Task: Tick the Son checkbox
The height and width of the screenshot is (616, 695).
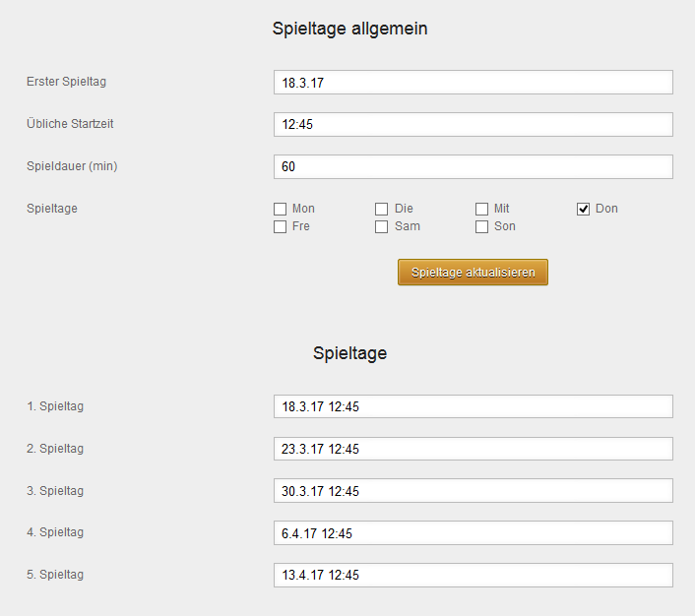Action: pos(482,227)
